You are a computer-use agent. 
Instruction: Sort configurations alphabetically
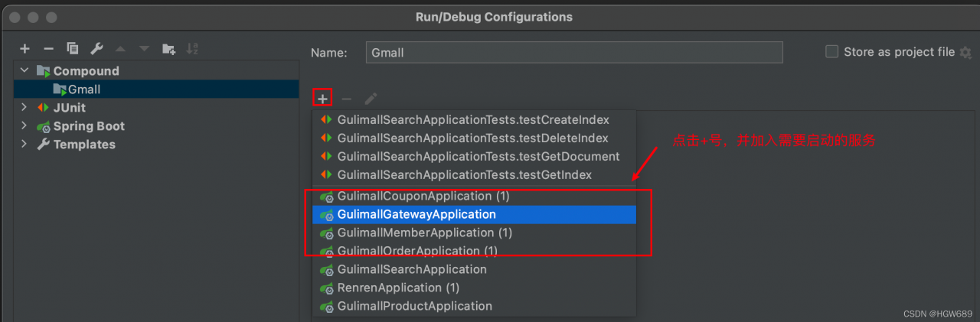pyautogui.click(x=191, y=49)
